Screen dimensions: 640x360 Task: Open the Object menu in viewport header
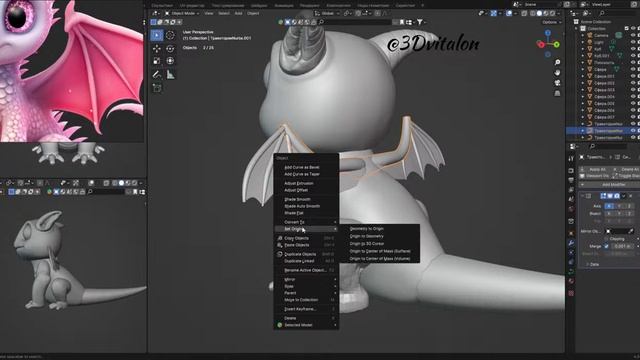click(x=253, y=13)
